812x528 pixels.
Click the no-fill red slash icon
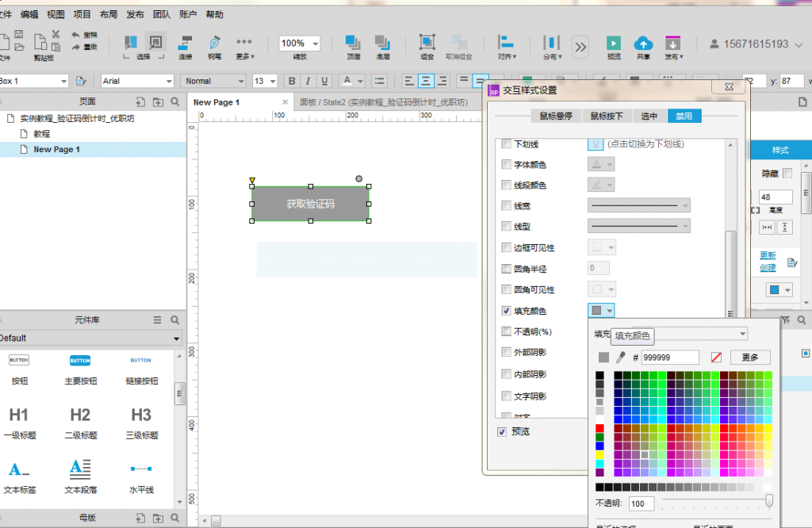[717, 358]
